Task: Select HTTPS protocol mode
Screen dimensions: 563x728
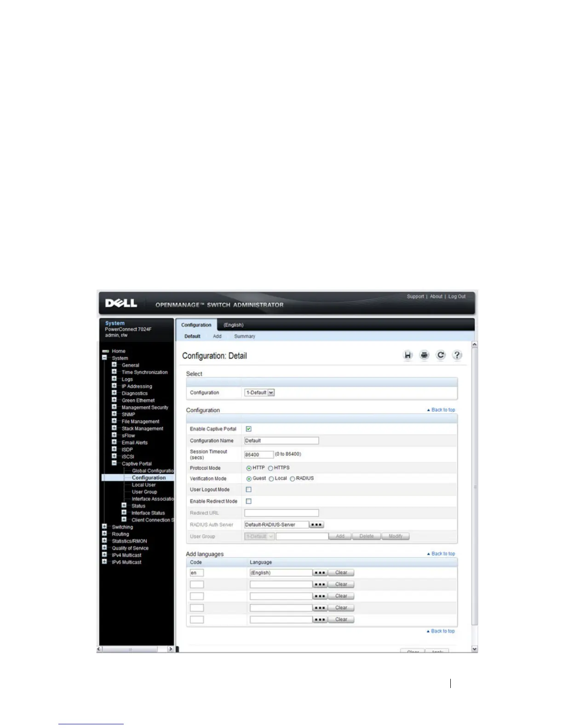Action: pyautogui.click(x=270, y=468)
